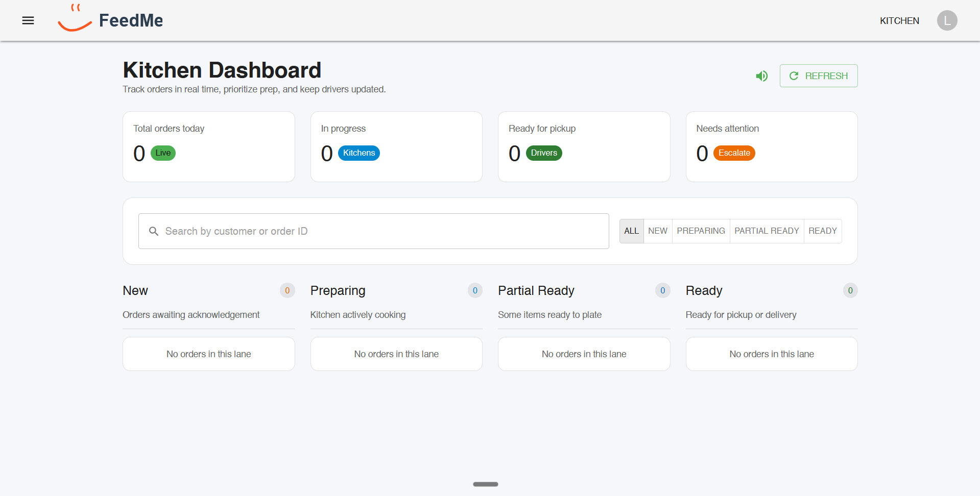Click the bottom drawer drag handle
Image resolution: width=980 pixels, height=496 pixels.
485,484
